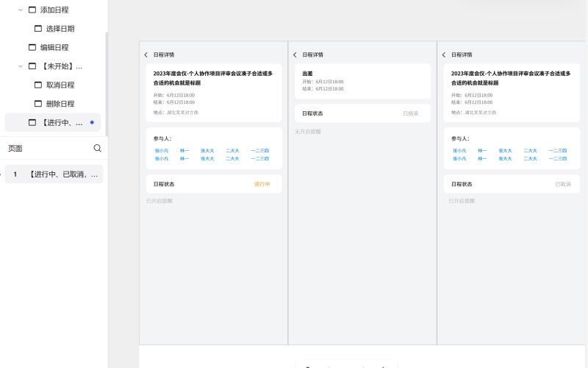Click frame icon of selected 【进行中 layer
588x368 pixels.
point(32,122)
